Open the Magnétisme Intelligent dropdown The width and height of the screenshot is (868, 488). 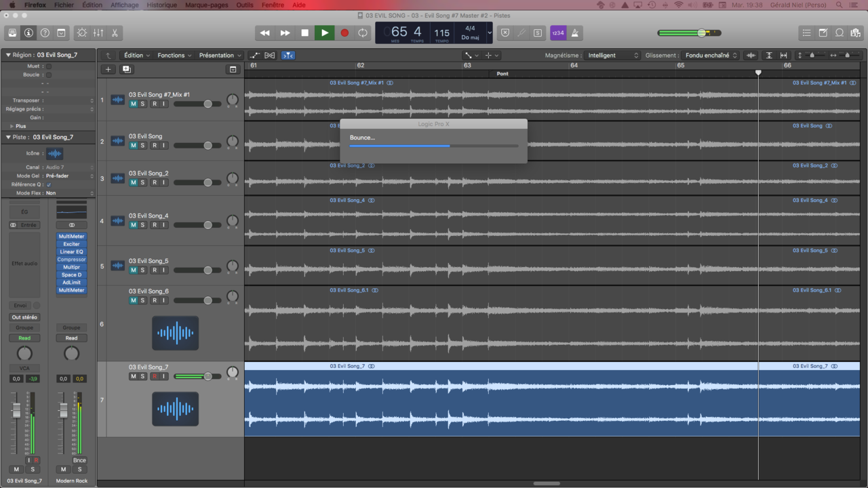click(612, 56)
